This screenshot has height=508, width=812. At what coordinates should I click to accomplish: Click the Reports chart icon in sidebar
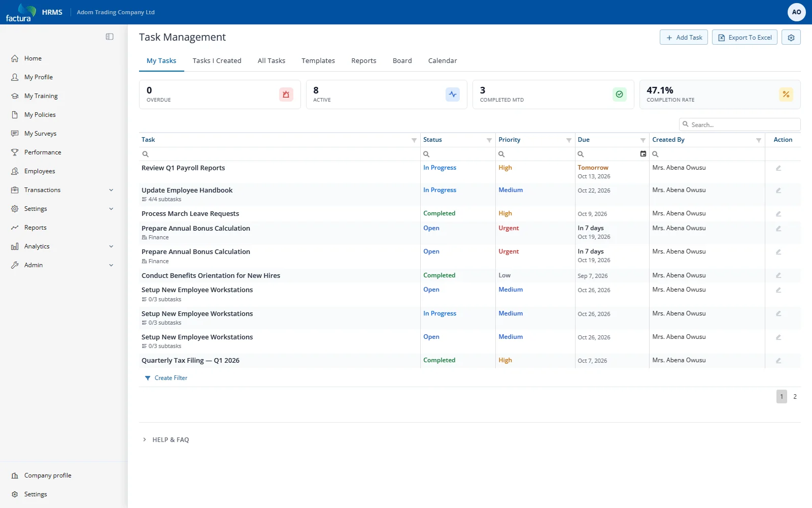pyautogui.click(x=15, y=228)
